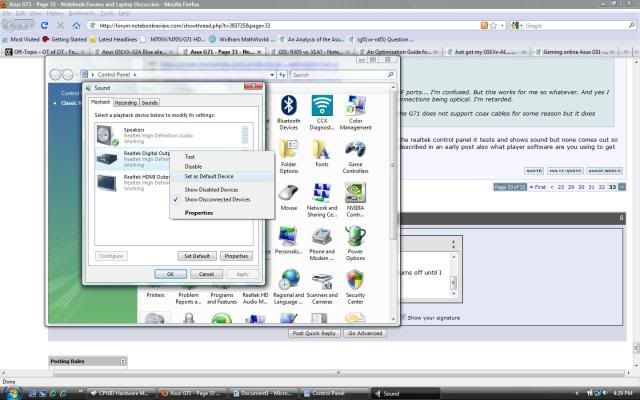The image size is (640, 400).
Task: Open Wolfram MathWorld bookmark
Action: click(242, 40)
